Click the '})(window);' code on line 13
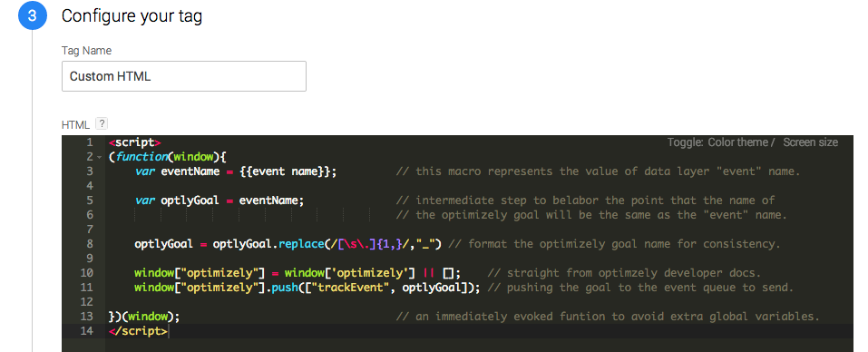 coord(144,317)
